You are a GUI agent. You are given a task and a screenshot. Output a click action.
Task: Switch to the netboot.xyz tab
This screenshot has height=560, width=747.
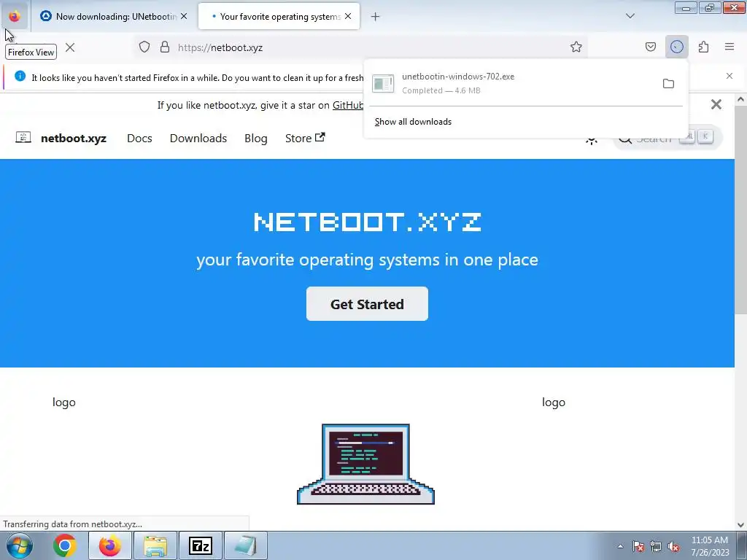pyautogui.click(x=279, y=16)
